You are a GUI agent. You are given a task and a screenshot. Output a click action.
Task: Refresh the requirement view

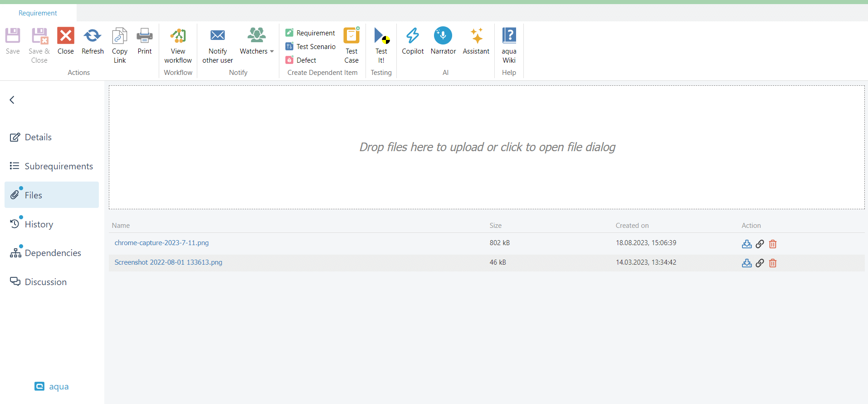[93, 36]
